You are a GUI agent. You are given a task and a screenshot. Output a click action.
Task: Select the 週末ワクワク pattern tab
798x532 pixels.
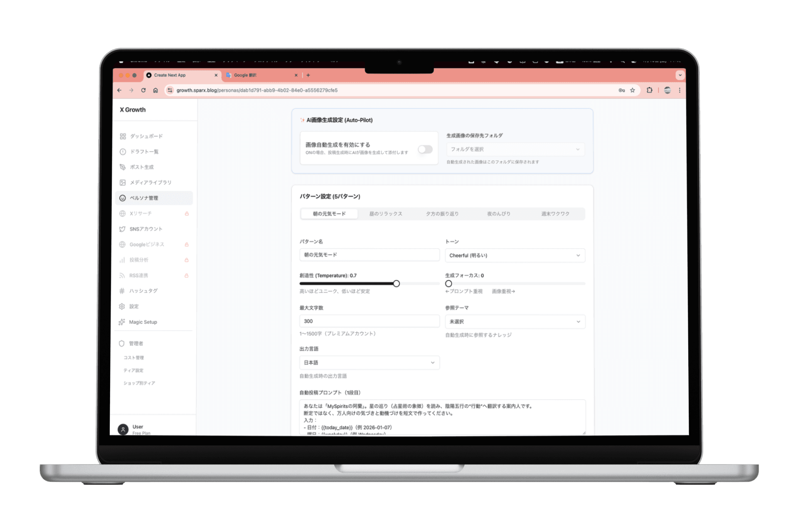(555, 214)
